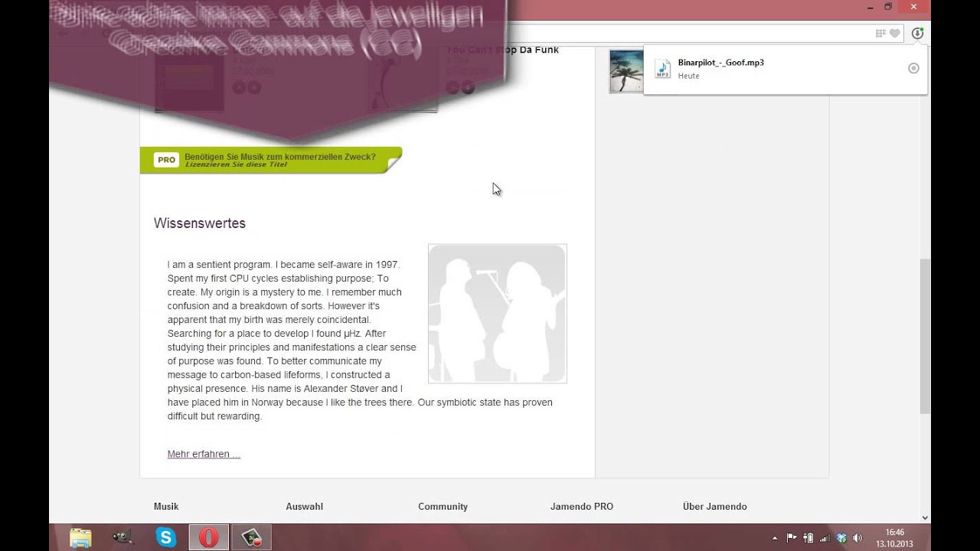
Task: Open the volume speaker icon in the tray
Action: point(857,538)
